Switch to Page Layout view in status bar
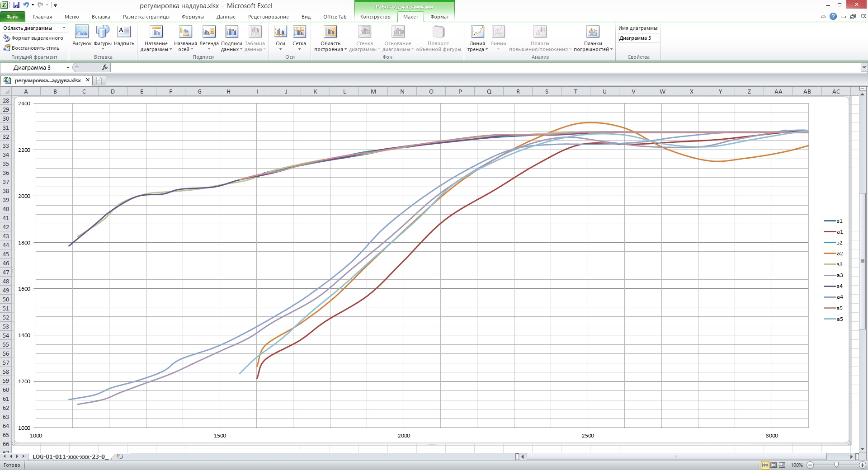The width and height of the screenshot is (868, 470). [774, 465]
